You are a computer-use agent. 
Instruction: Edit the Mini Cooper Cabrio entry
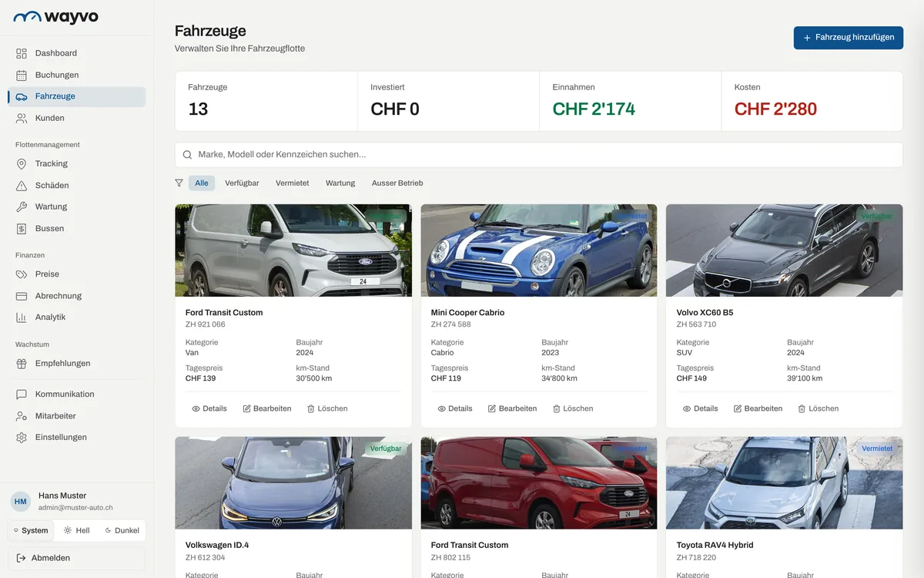coord(513,408)
